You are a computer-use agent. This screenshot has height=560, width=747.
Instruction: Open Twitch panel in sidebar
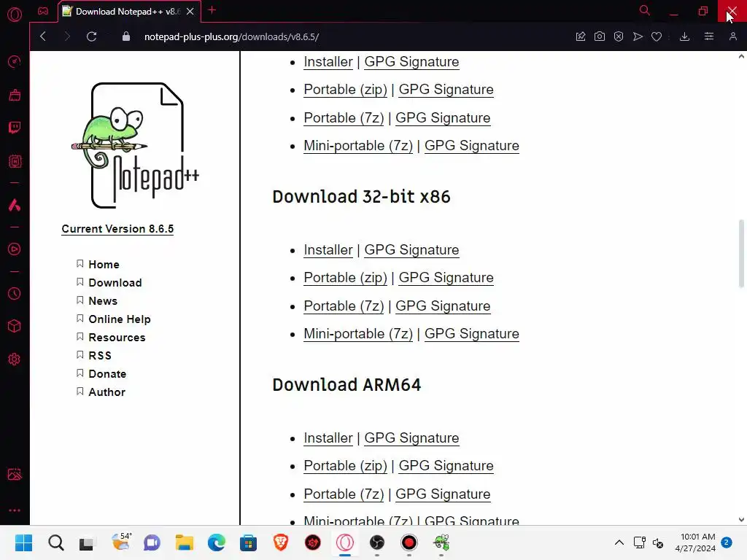click(15, 128)
